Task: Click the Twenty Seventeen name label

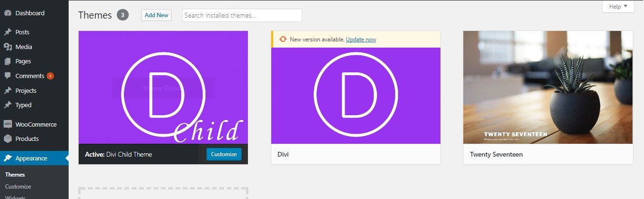Action: 496,154
